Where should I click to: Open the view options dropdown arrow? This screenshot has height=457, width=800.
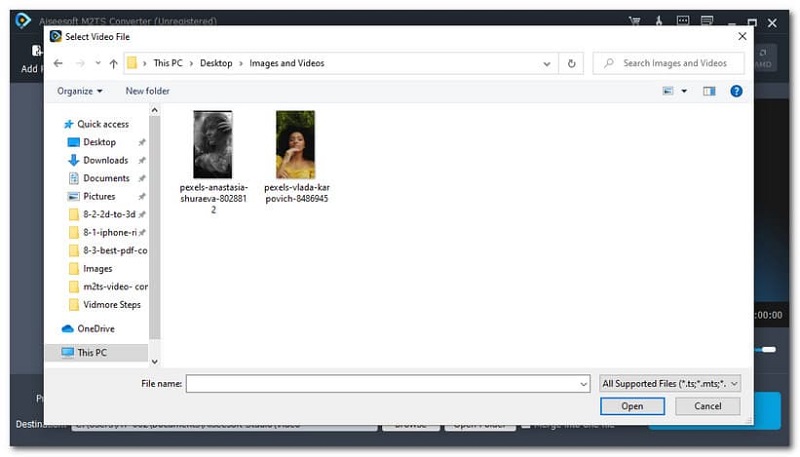click(684, 91)
